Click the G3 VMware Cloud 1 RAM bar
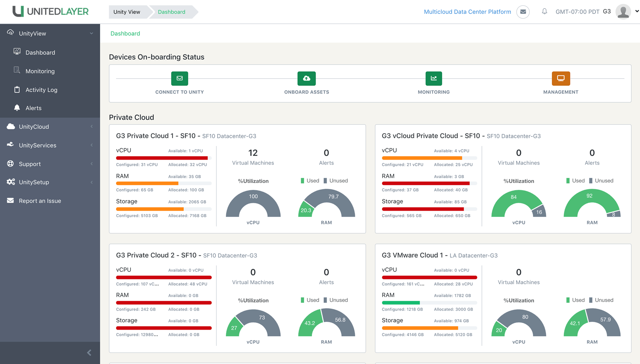 pos(429,303)
